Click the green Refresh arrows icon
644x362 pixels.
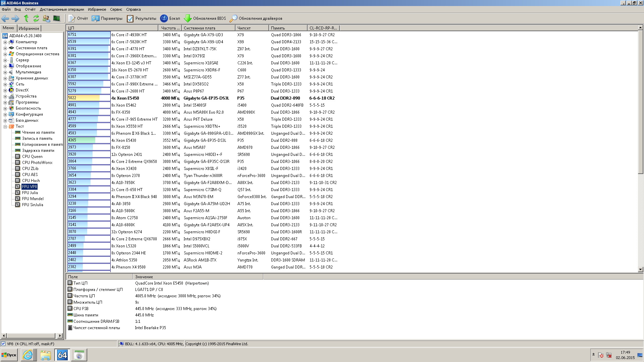tap(36, 18)
